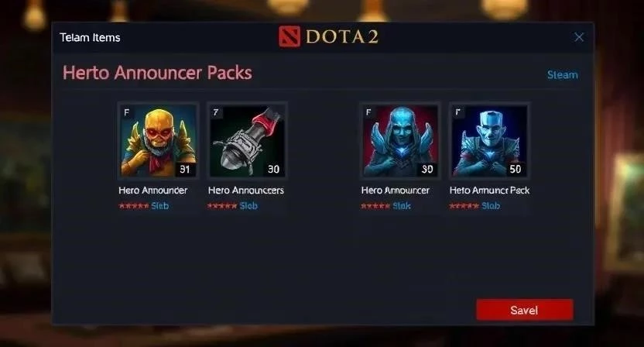Close the announcer packs dialog with X
The width and height of the screenshot is (644, 347).
[x=579, y=37]
